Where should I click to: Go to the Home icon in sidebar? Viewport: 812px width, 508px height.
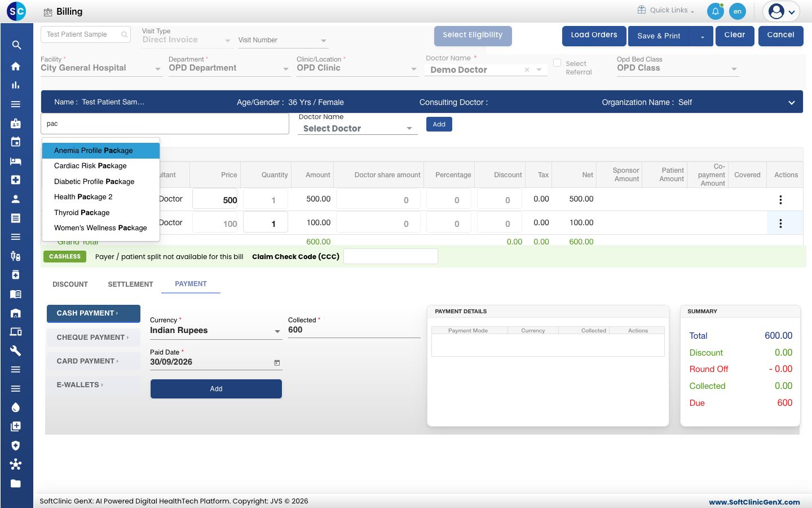[16, 66]
